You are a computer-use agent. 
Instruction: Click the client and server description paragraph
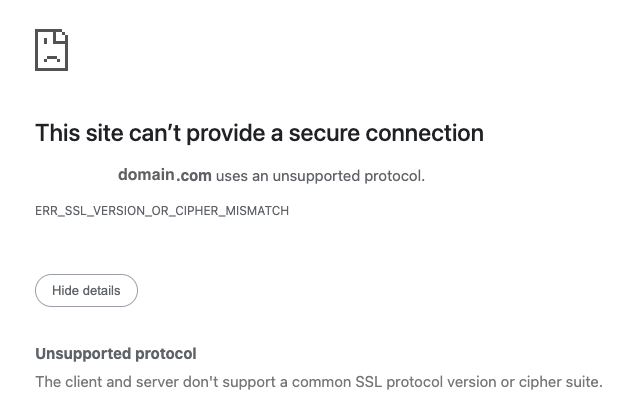pos(319,382)
